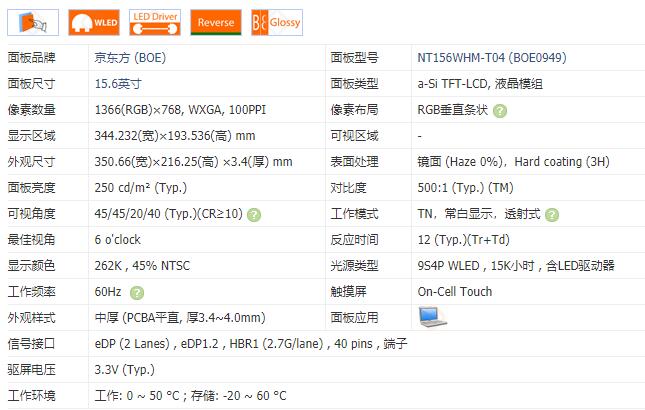This screenshot has width=645, height=410.
Task: Click the WLED backlight badge
Action: click(94, 23)
